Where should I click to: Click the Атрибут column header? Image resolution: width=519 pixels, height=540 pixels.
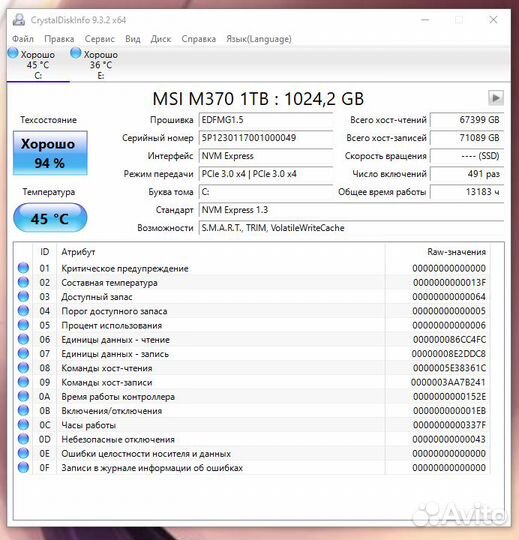pyautogui.click(x=220, y=252)
